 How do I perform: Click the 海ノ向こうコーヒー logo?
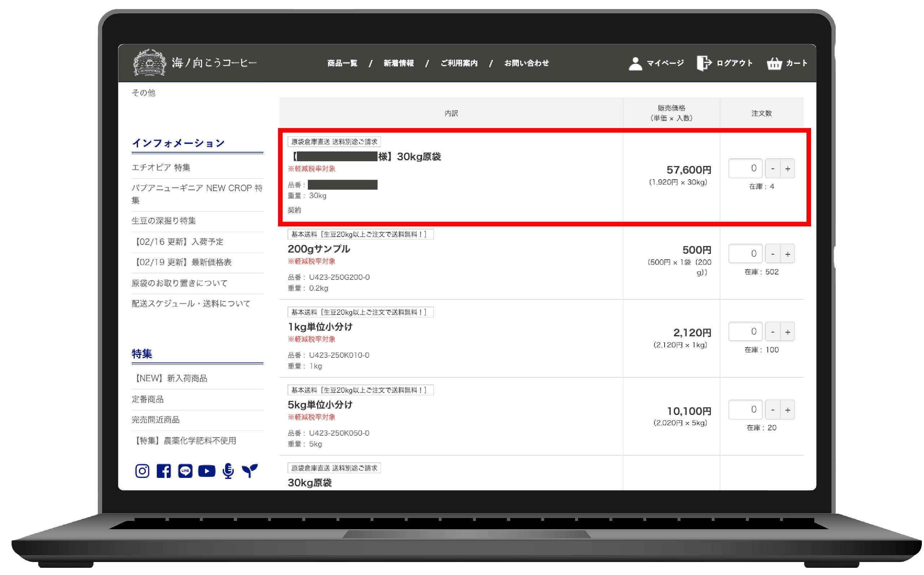(150, 63)
